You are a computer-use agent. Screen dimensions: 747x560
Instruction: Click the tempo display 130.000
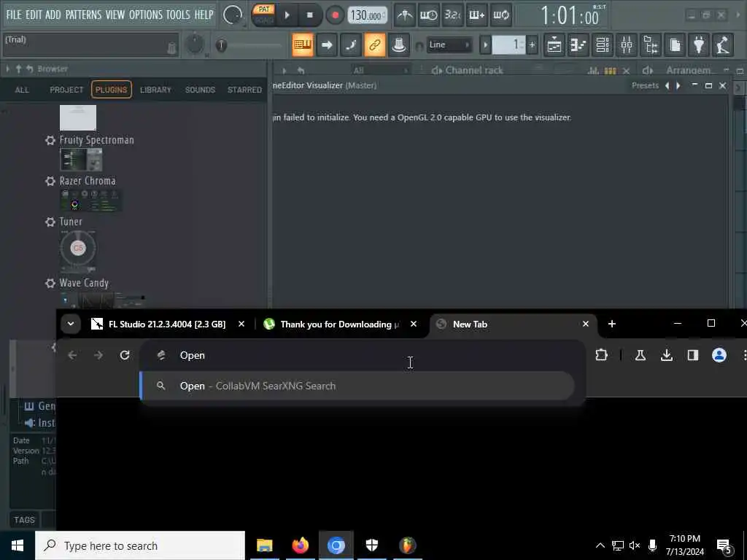click(x=368, y=15)
